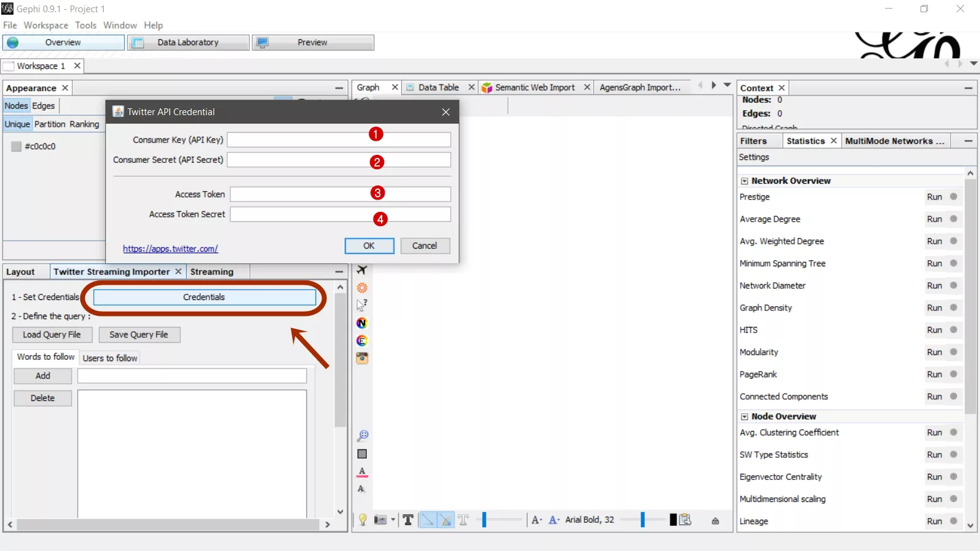Switch to the Preview view
Screen dimensions: 980x551
(312, 42)
